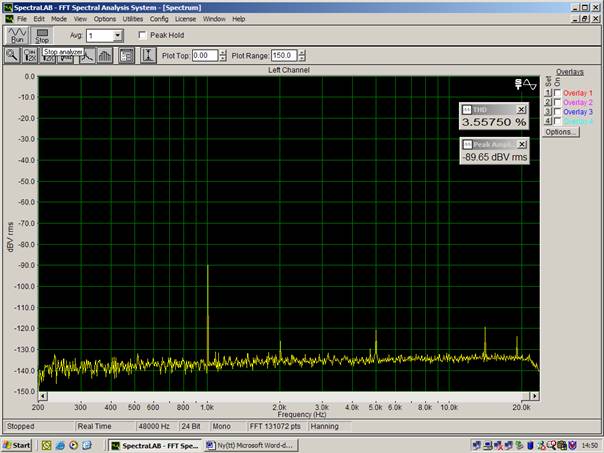The width and height of the screenshot is (604, 453).
Task: Select the magnifying glass zoom tool
Action: click(x=12, y=55)
